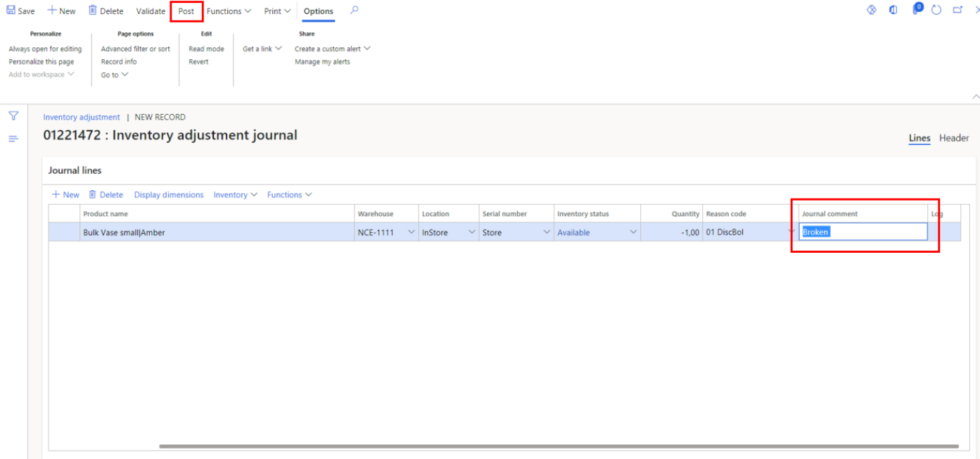The height and width of the screenshot is (459, 980).
Task: Open form in new window icon
Action: click(957, 11)
